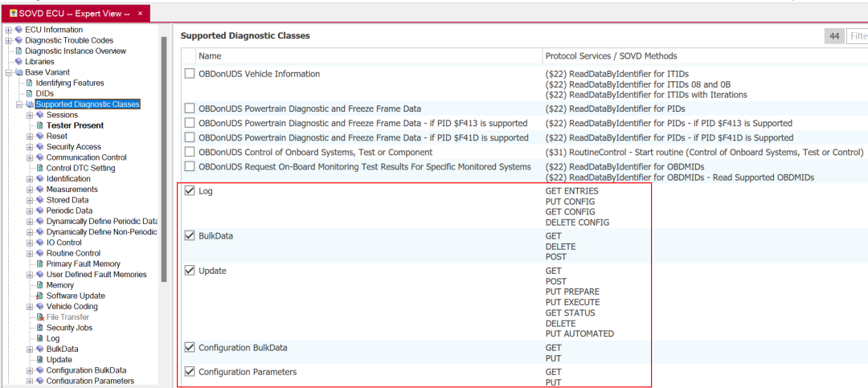The image size is (868, 388).
Task: Expand the ECU Information tree node
Action: [x=8, y=31]
